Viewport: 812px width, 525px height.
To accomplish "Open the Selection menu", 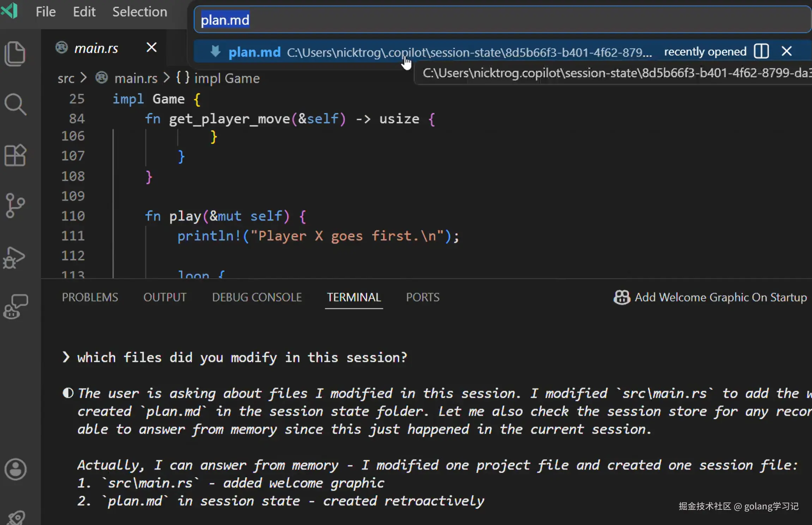I will pos(139,12).
